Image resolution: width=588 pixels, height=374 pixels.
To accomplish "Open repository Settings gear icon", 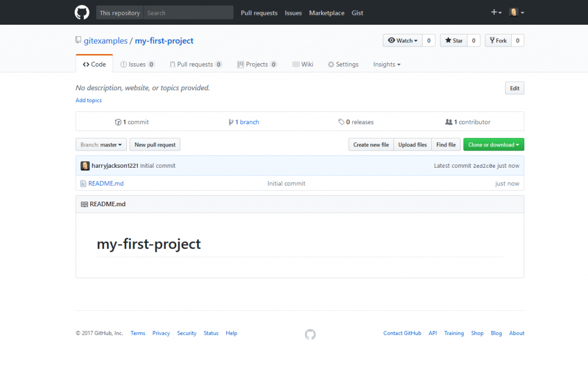I will pos(330,64).
